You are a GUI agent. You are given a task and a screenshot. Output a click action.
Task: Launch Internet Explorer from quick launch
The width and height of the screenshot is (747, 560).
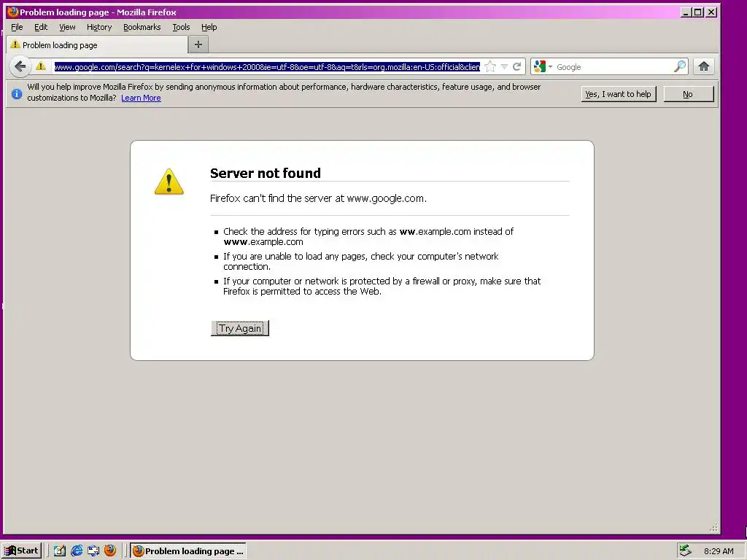pos(76,551)
